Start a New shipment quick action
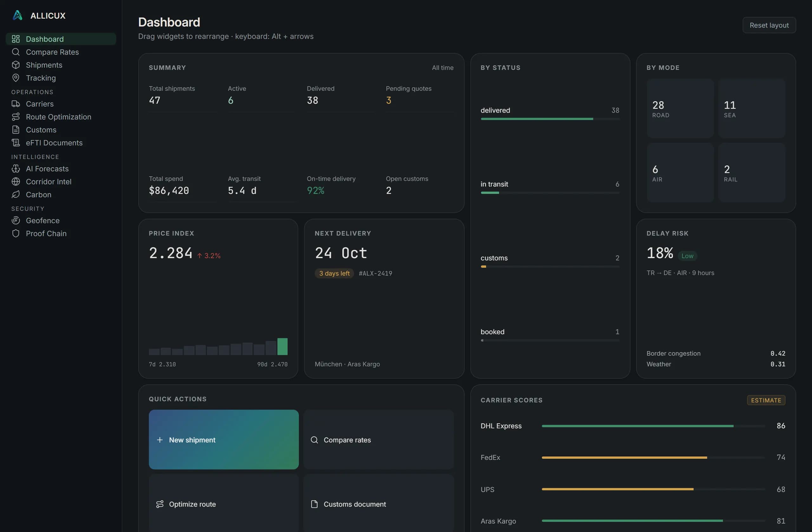This screenshot has width=812, height=532. click(224, 440)
